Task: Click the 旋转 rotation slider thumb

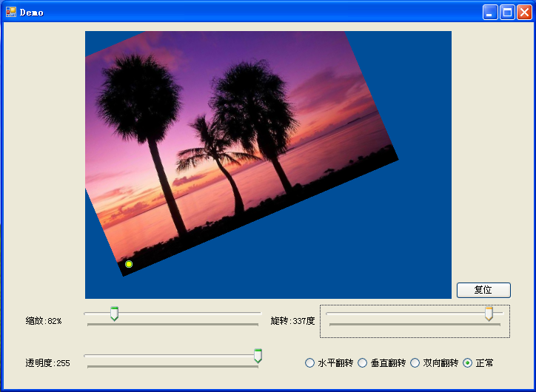Action: tap(489, 314)
